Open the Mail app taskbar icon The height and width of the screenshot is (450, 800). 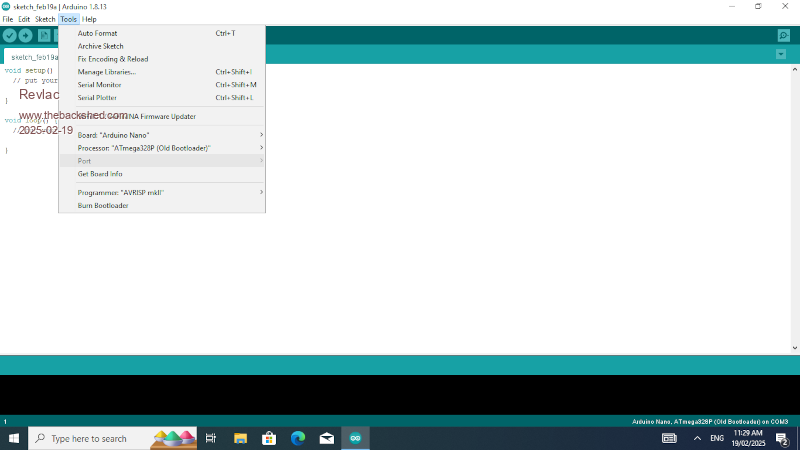(x=326, y=438)
